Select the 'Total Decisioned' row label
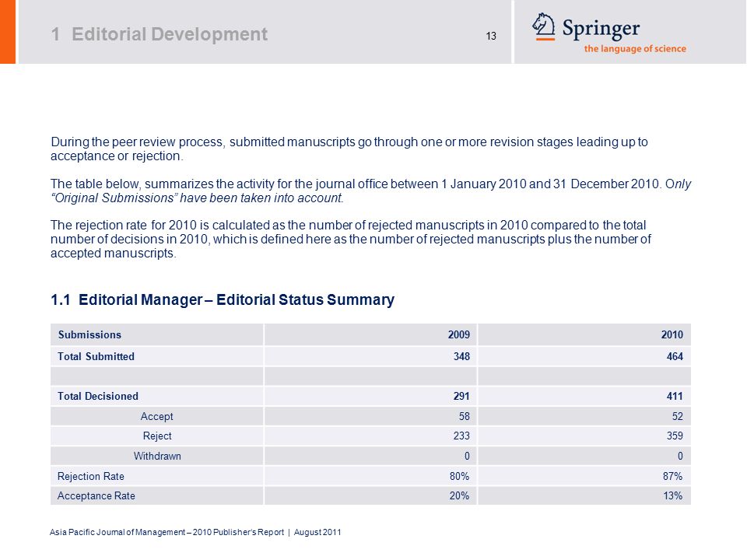 98,396
